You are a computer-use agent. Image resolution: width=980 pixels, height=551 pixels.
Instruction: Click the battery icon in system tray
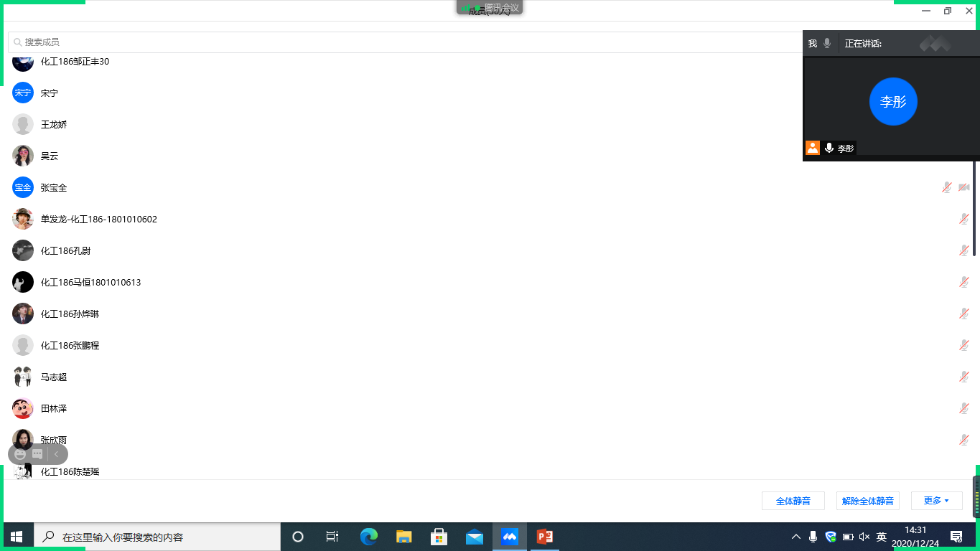(847, 537)
